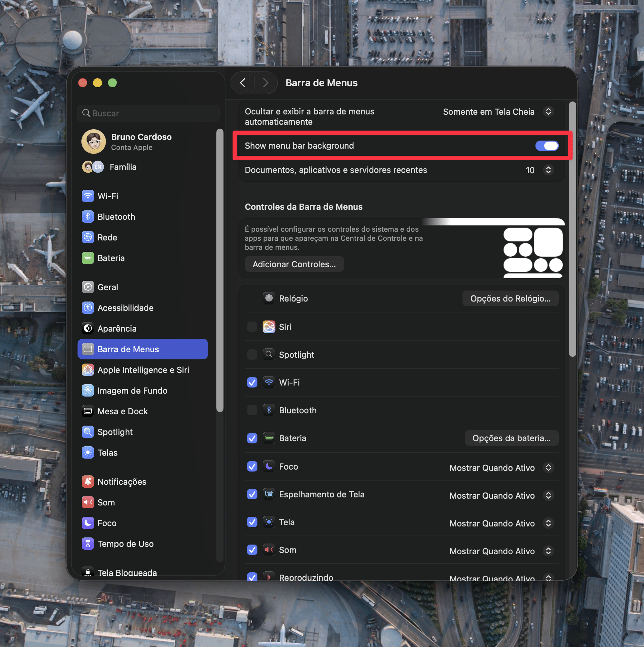Click the Acessibilidade icon

88,308
